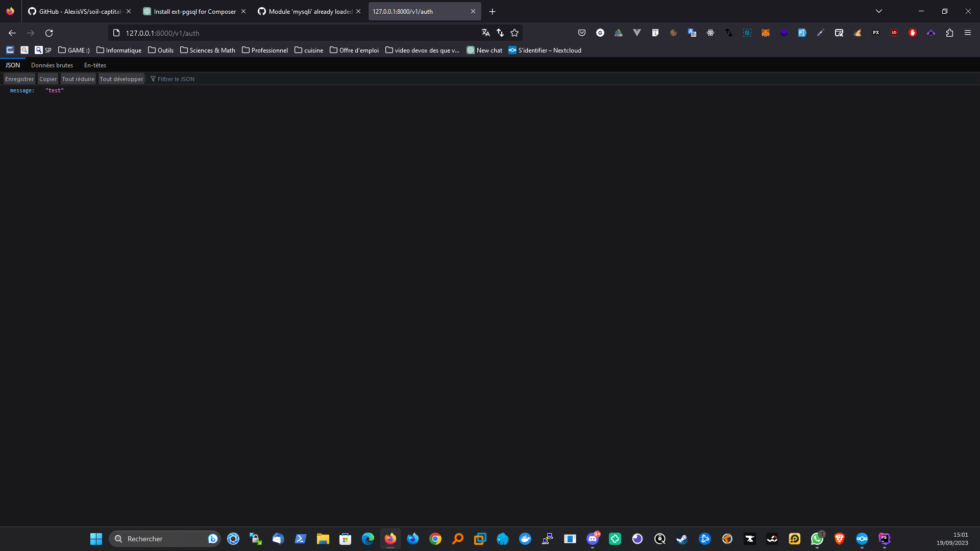Open Steam from the taskbar
Screen dimensions: 980x551
click(x=682, y=539)
